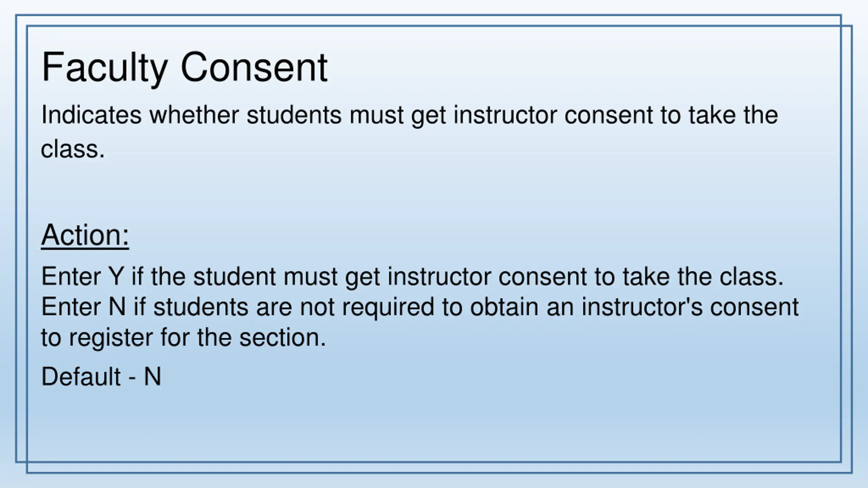The width and height of the screenshot is (868, 488).
Task: Click the Default - N line
Action: point(101,377)
